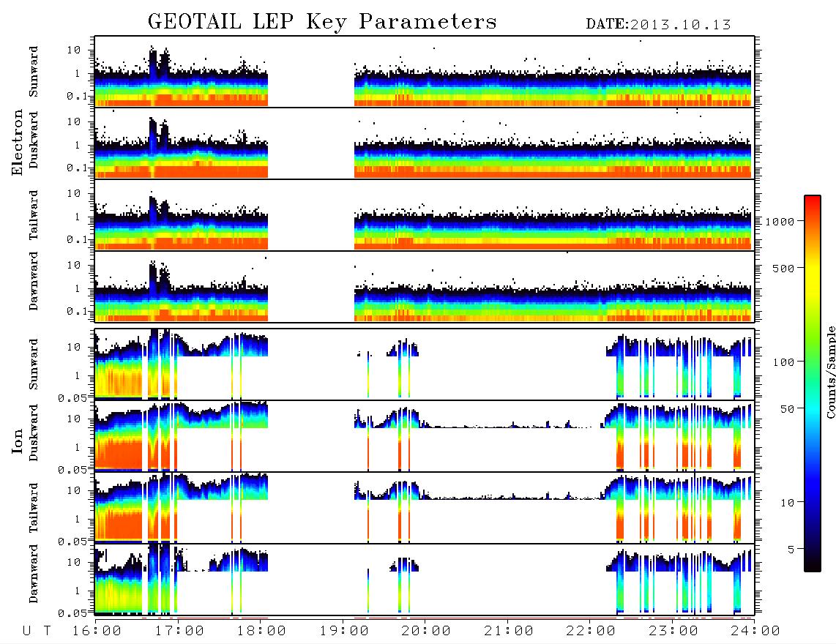Click the colorbar tick value 5
The height and width of the screenshot is (644, 836).
[791, 550]
